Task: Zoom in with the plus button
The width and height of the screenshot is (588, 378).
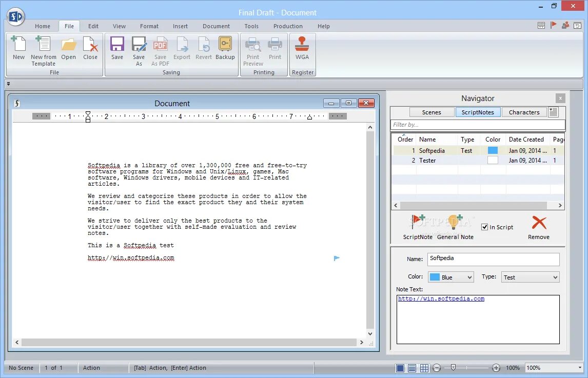Action: [496, 368]
